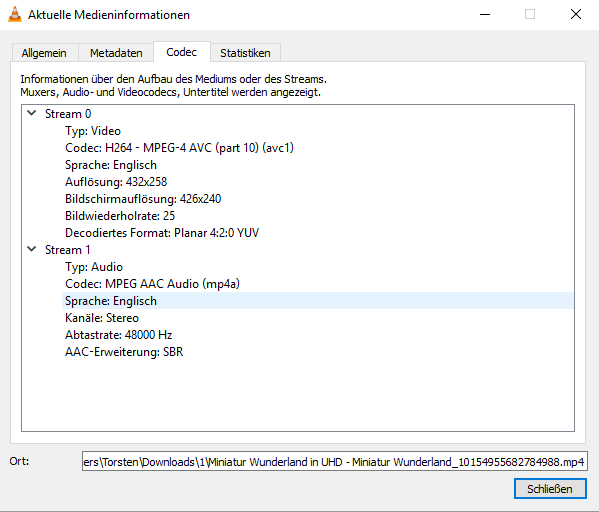Close the window with the X button

click(576, 15)
